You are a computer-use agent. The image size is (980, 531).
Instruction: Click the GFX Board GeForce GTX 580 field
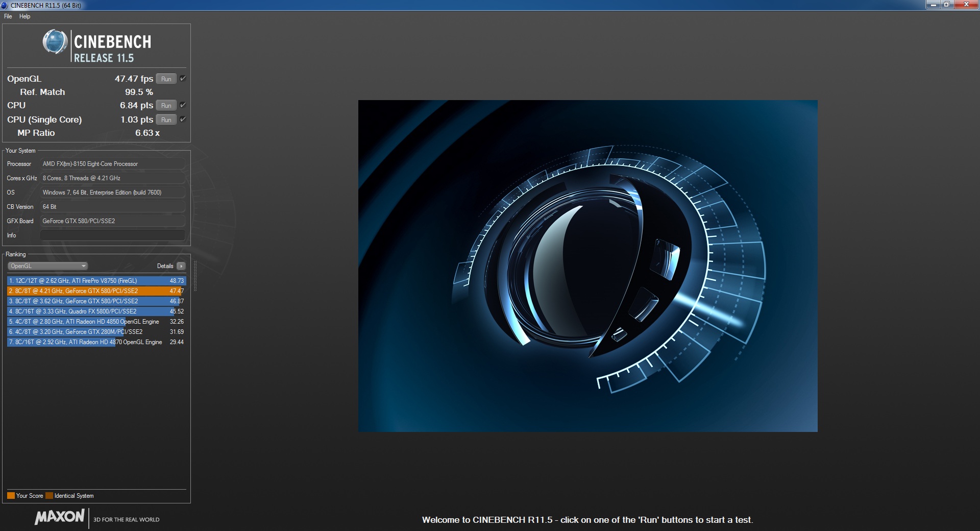click(112, 221)
